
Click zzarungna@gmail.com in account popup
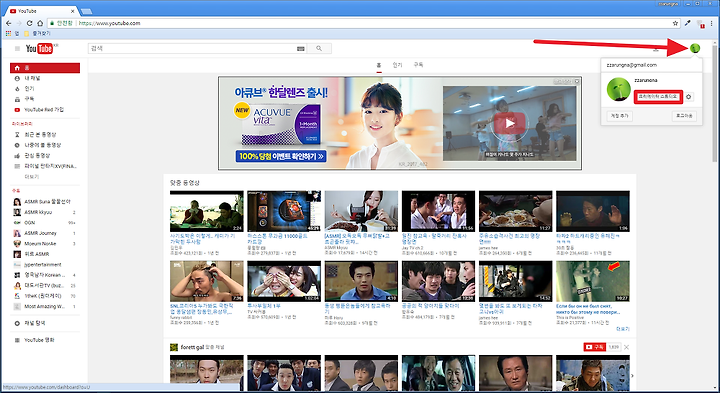632,65
